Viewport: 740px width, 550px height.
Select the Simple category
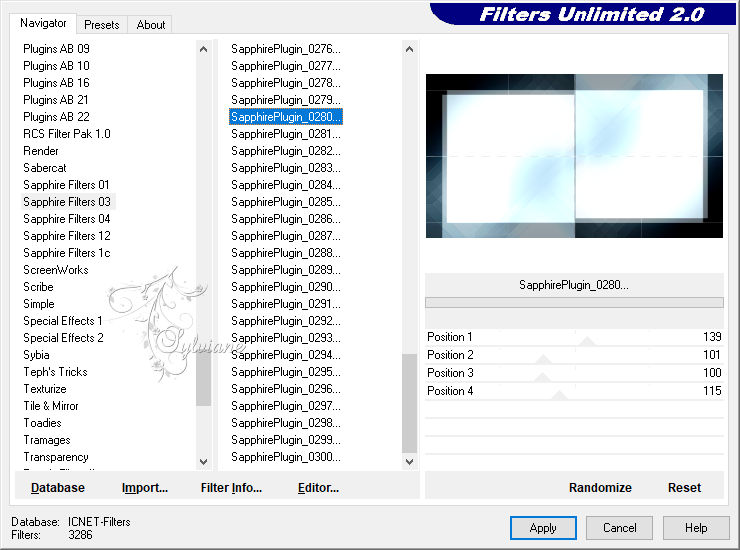(x=39, y=304)
